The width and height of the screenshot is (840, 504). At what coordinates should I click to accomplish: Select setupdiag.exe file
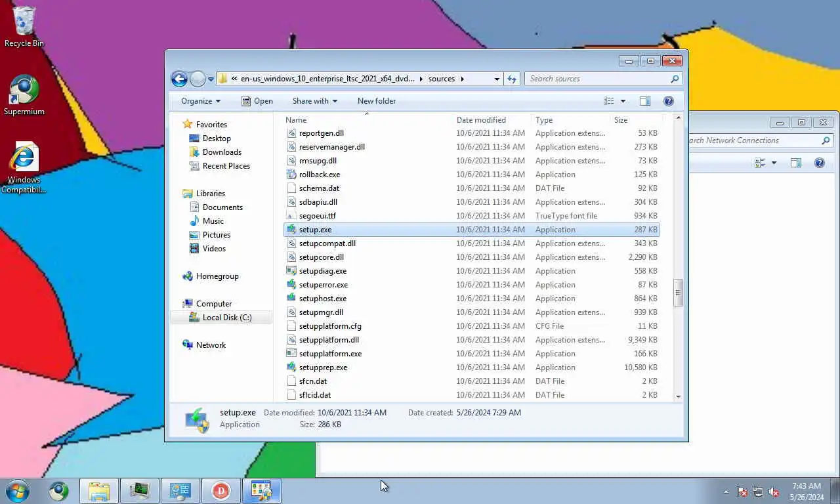click(x=471, y=271)
